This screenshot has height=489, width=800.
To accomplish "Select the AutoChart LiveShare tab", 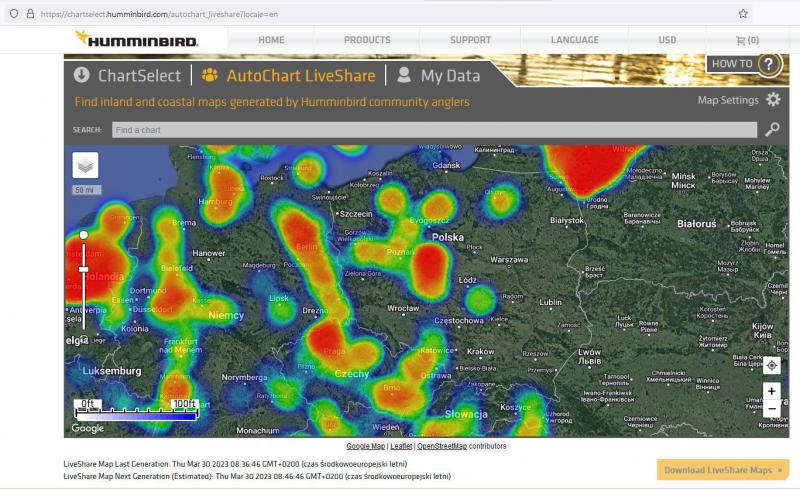I will 288,75.
